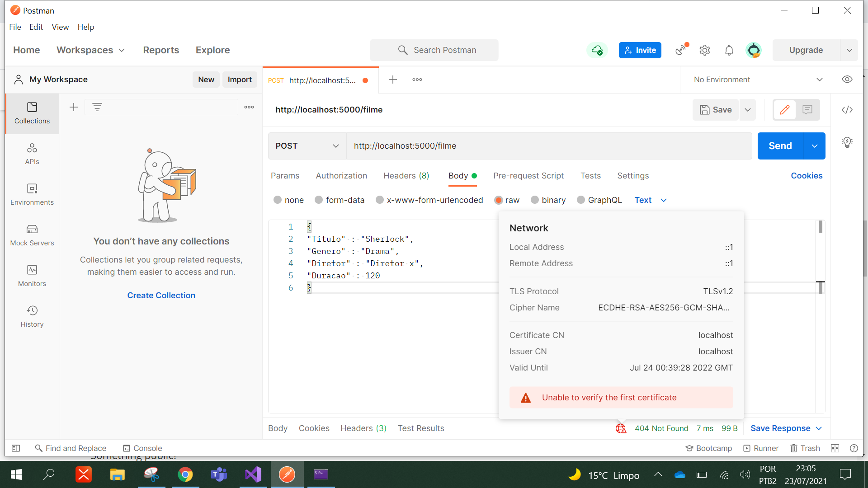
Task: Click the Collections panel icon
Action: click(x=32, y=113)
